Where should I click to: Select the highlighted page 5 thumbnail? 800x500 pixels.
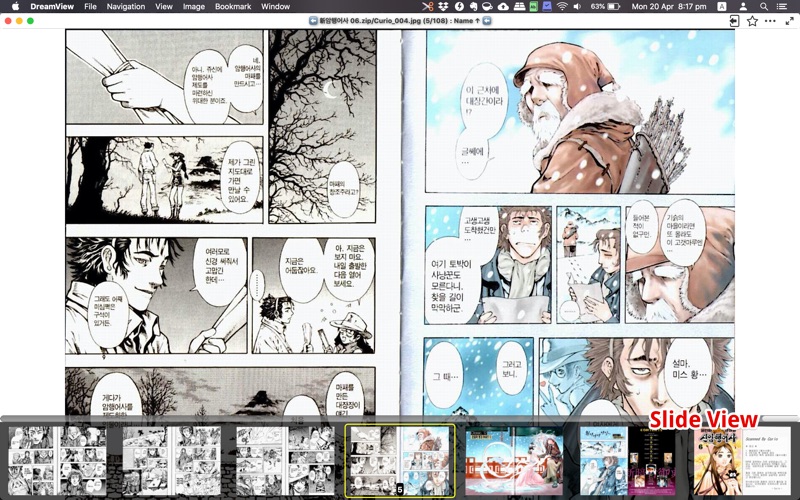pyautogui.click(x=400, y=461)
